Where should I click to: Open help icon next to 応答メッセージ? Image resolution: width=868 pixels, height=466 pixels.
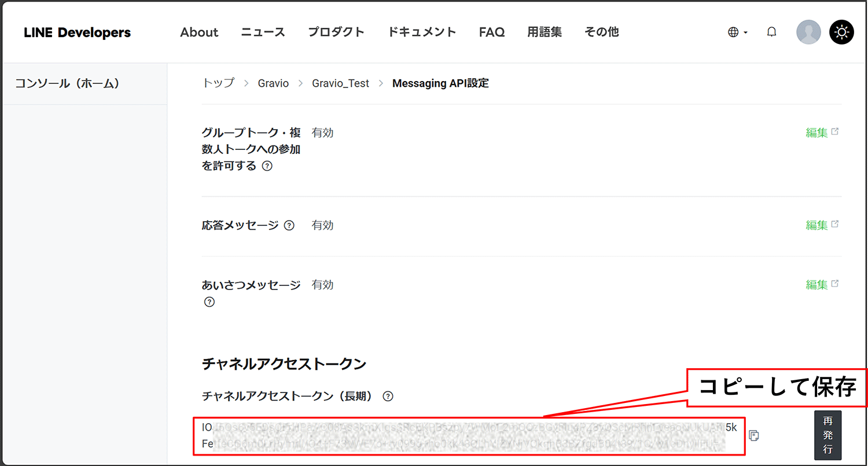tap(289, 225)
